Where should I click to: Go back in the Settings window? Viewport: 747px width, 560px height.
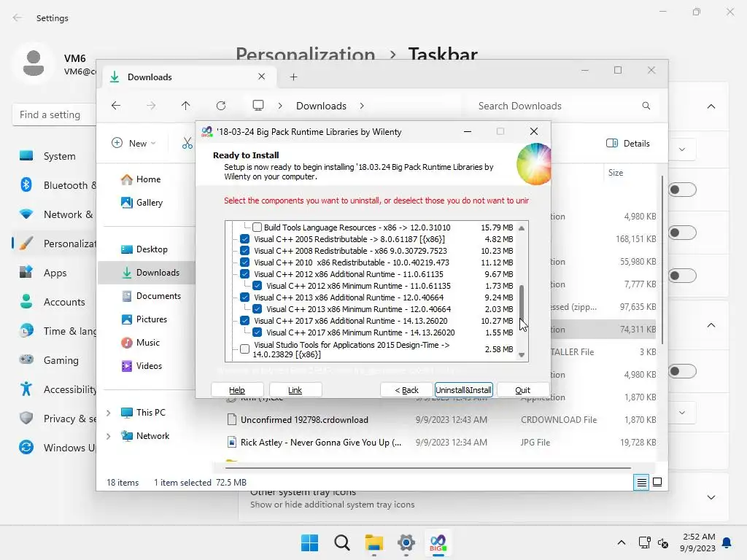coord(18,18)
